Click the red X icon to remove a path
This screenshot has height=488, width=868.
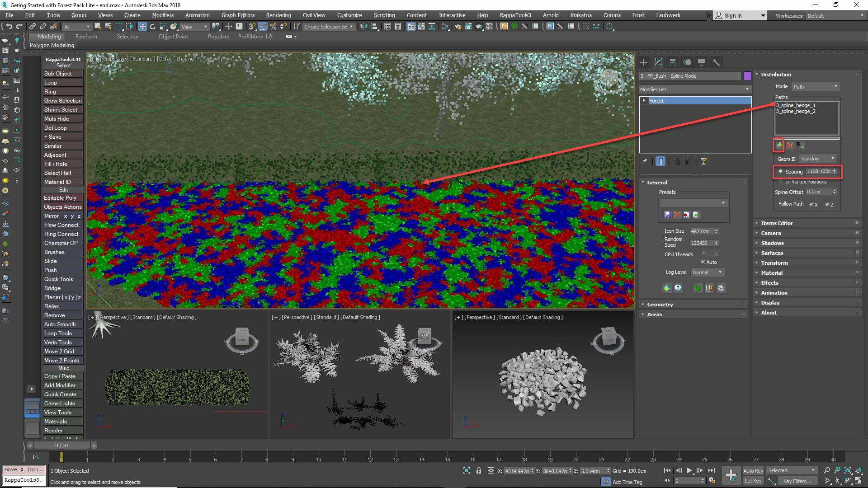(x=790, y=145)
